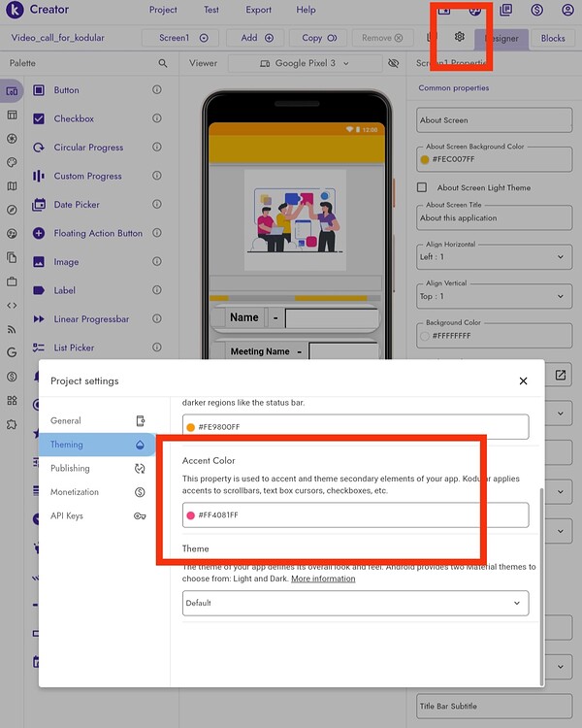
Task: Expand the Align Horizontal dropdown
Action: (495, 257)
